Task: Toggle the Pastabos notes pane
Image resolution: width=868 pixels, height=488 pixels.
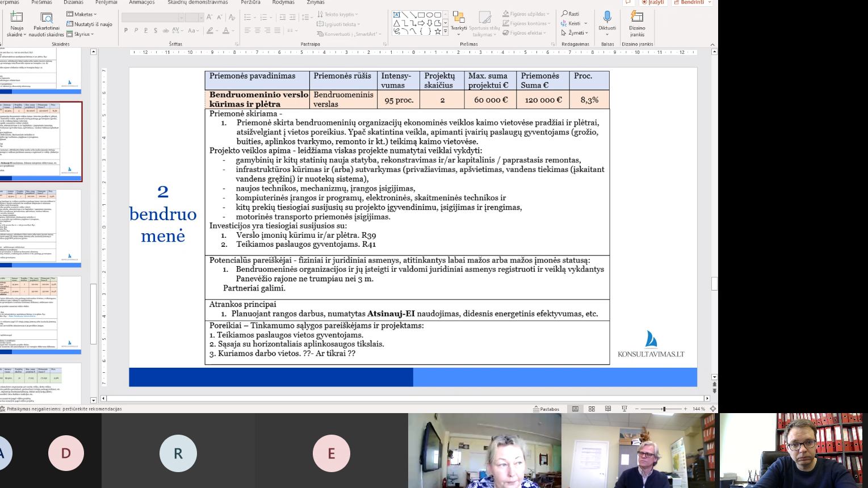Action: (x=546, y=409)
